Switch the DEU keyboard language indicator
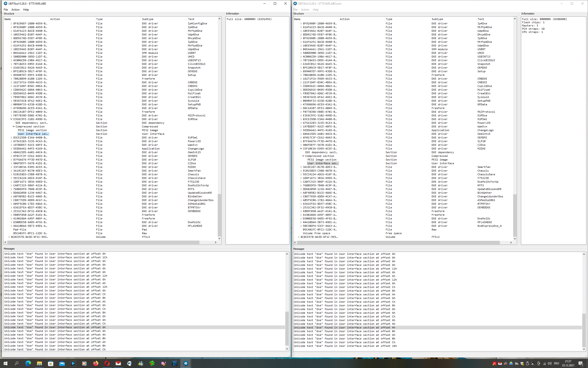This screenshot has height=368, width=588. 556,364
